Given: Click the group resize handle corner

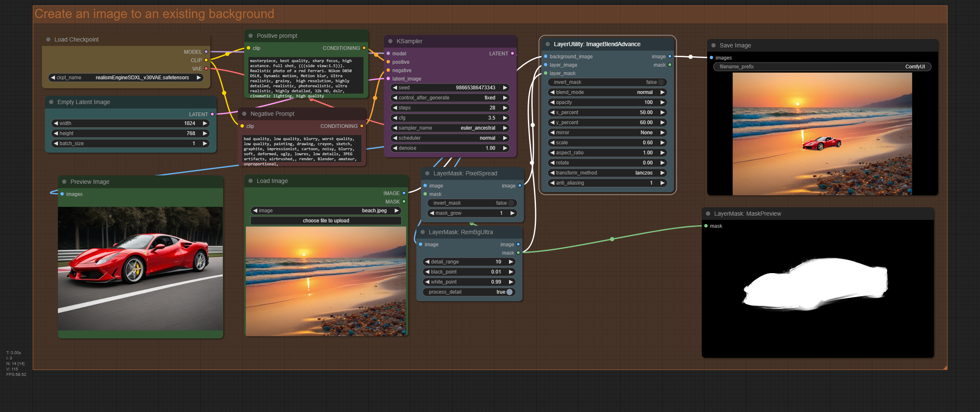Looking at the screenshot, I should click(945, 368).
